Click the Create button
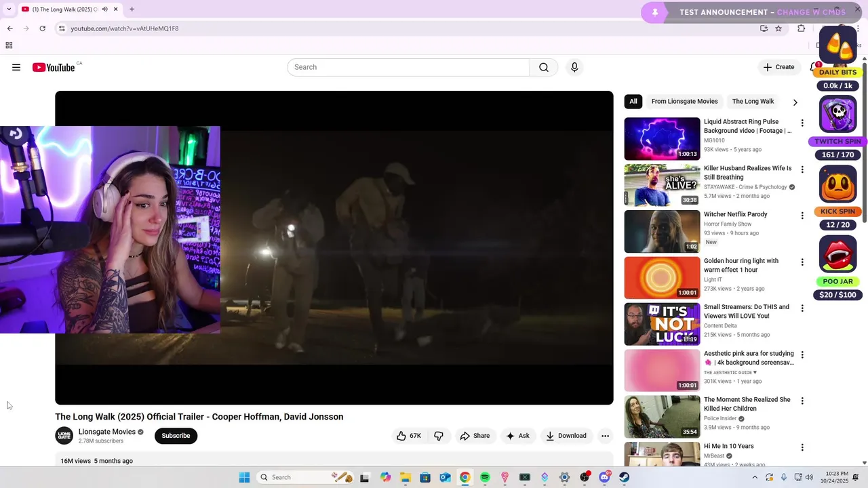Viewport: 868px width, 488px height. [778, 67]
